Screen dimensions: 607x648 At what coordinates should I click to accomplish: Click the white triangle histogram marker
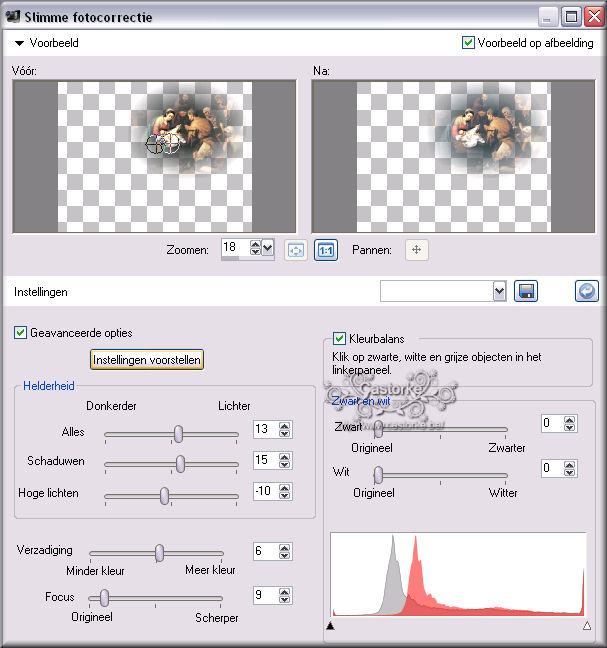(x=587, y=626)
